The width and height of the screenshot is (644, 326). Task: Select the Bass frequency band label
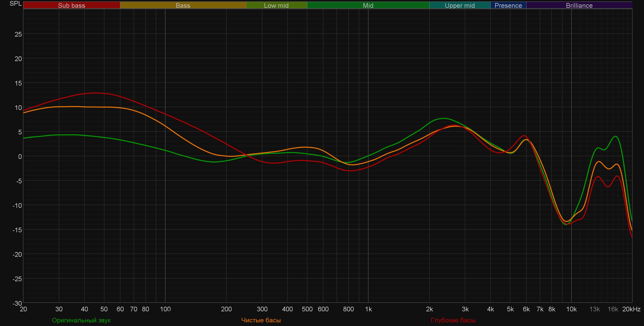pos(183,5)
